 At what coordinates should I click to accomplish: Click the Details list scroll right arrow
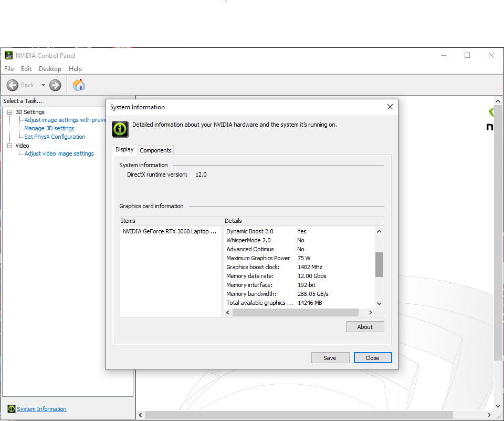click(370, 313)
